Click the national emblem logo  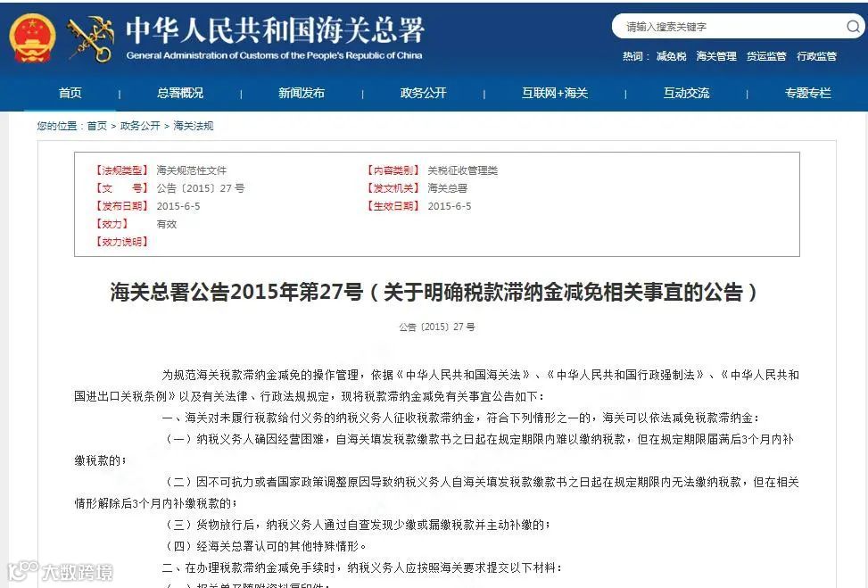point(32,37)
